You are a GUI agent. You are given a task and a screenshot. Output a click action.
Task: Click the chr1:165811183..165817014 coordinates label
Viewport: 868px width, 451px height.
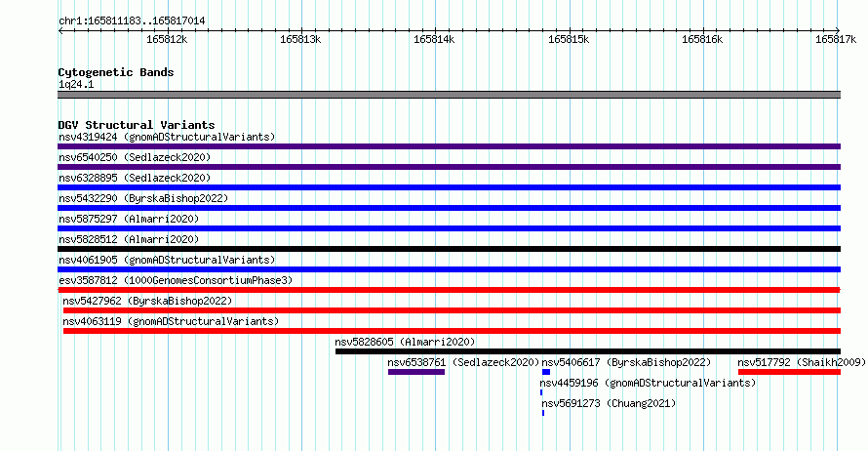tap(132, 21)
